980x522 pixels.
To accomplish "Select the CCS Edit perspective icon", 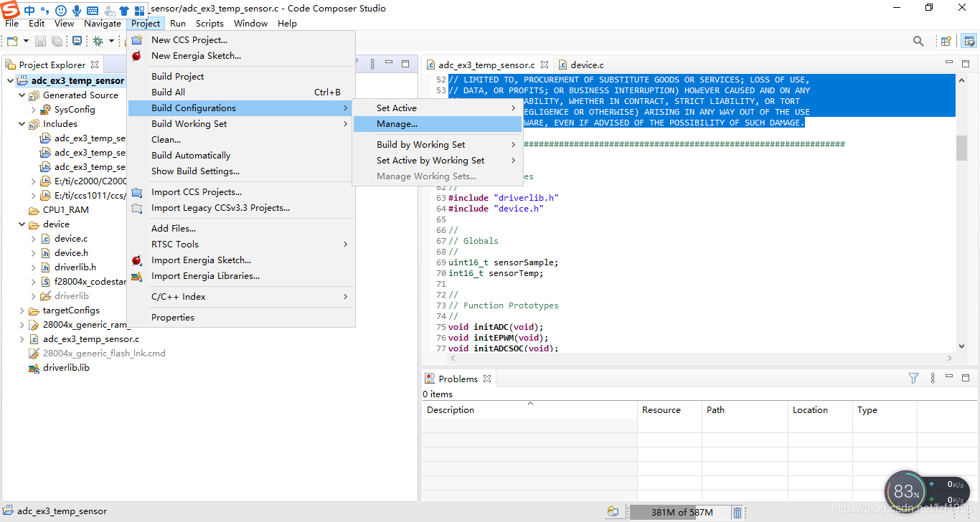I will [969, 42].
